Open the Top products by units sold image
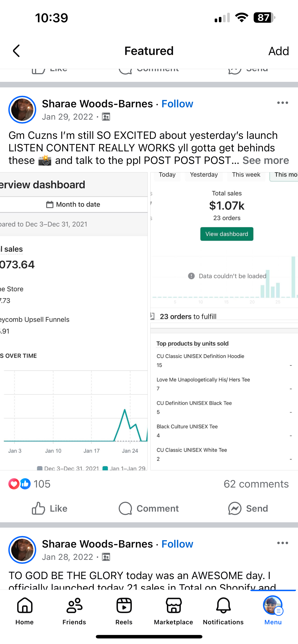Screen dimensions: 298x644 click(224, 396)
